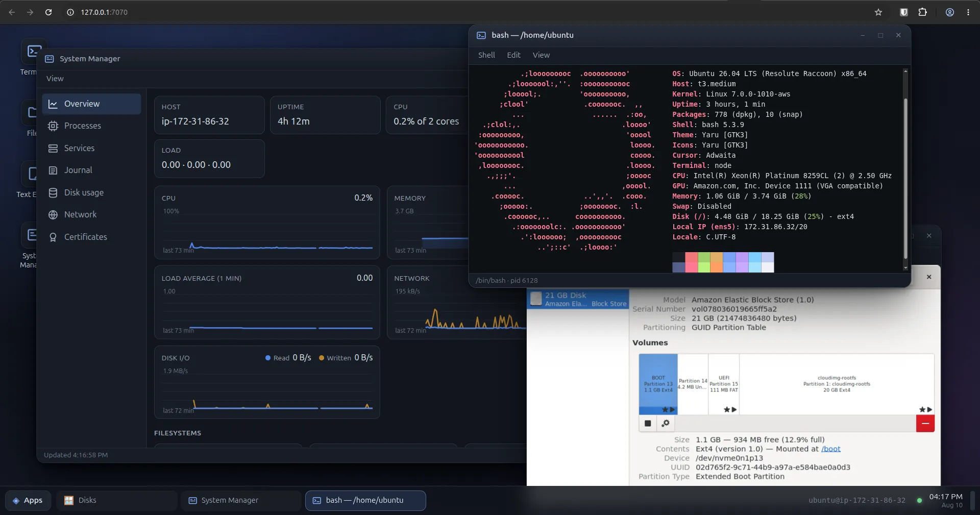Select the cloudimg-rootfs Partition 1 volume block
Screen dimensions: 980x515
coord(837,384)
